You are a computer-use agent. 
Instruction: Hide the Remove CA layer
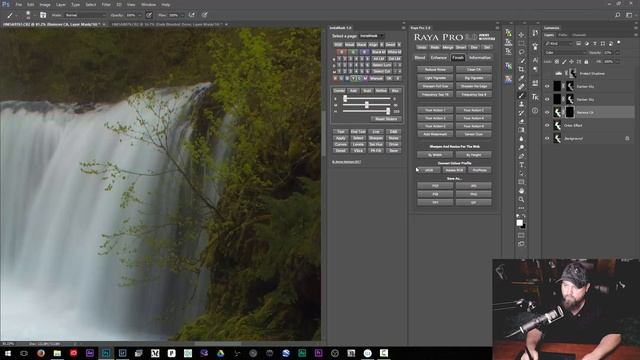[x=547, y=112]
